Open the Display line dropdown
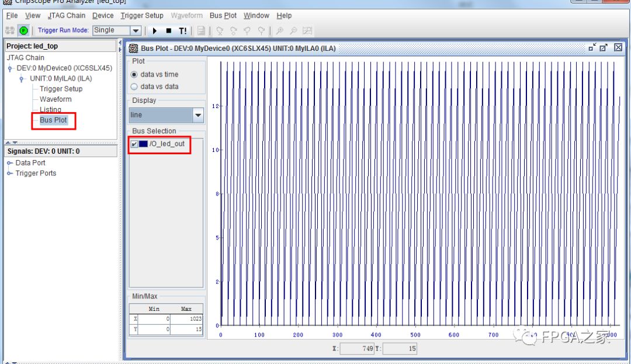Viewport: 631px width, 364px height. (x=198, y=115)
